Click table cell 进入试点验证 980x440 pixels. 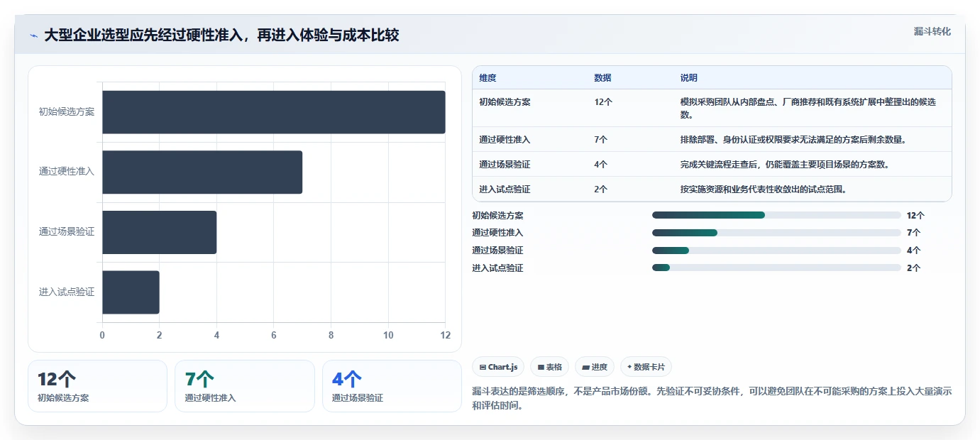click(505, 189)
